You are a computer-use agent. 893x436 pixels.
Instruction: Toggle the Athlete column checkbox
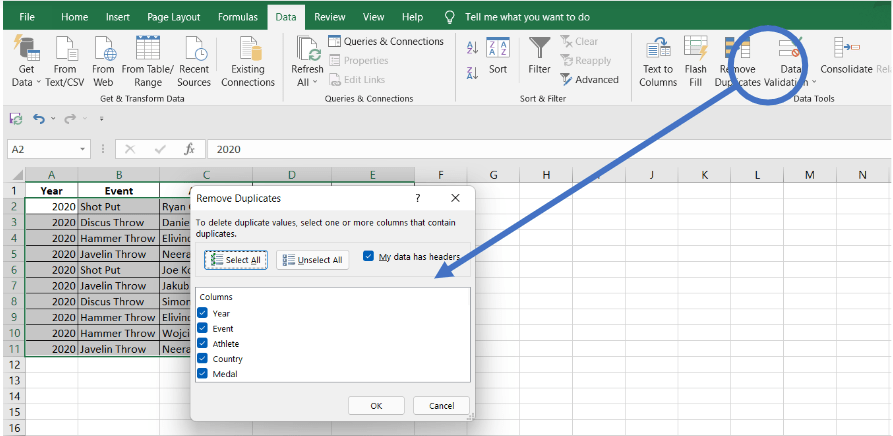pos(203,343)
